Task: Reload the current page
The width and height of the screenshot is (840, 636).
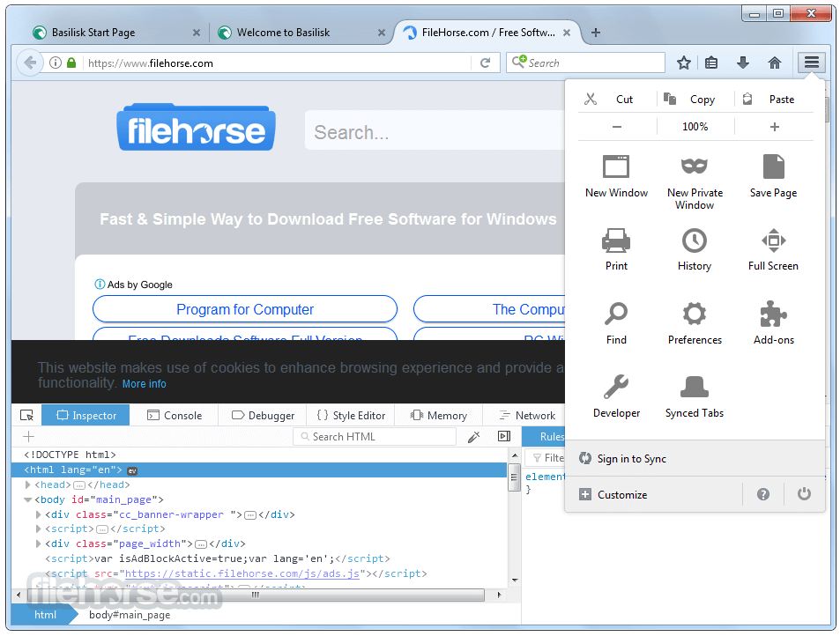Action: [x=486, y=63]
